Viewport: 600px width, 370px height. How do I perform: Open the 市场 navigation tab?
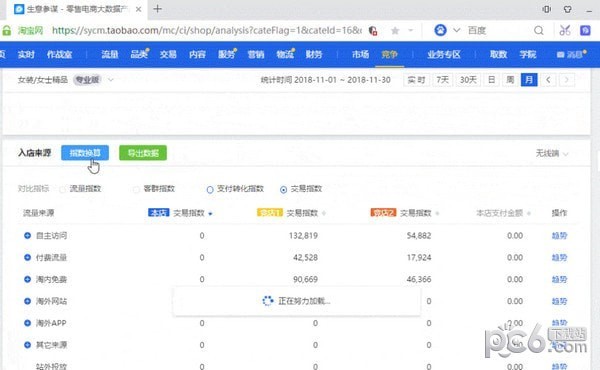click(x=360, y=54)
